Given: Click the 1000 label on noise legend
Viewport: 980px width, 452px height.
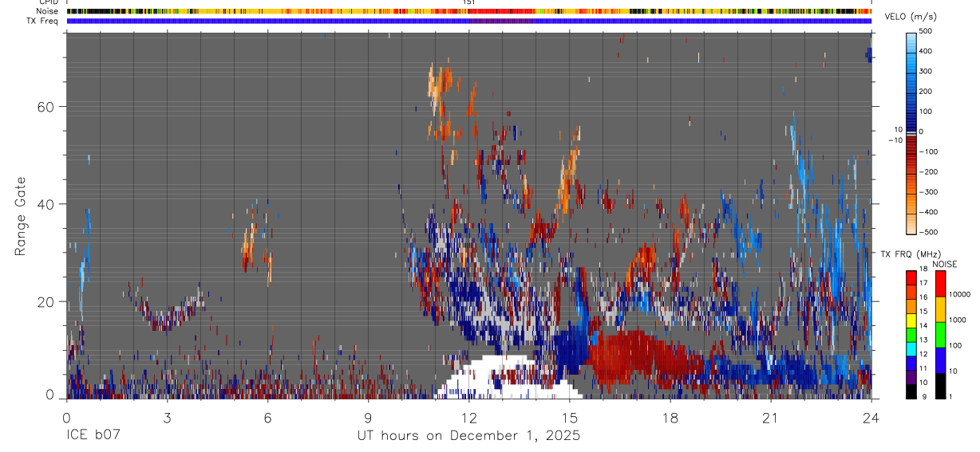Looking at the screenshot, I should (x=957, y=320).
